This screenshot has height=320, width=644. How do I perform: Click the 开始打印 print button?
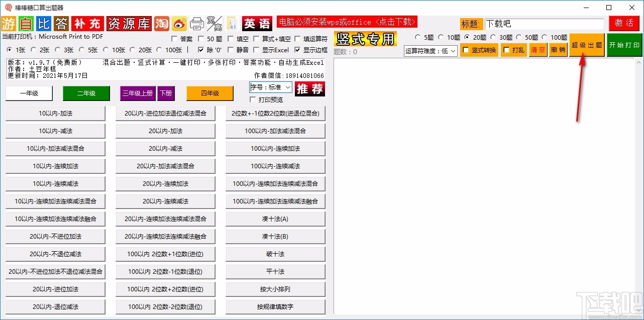coord(624,45)
